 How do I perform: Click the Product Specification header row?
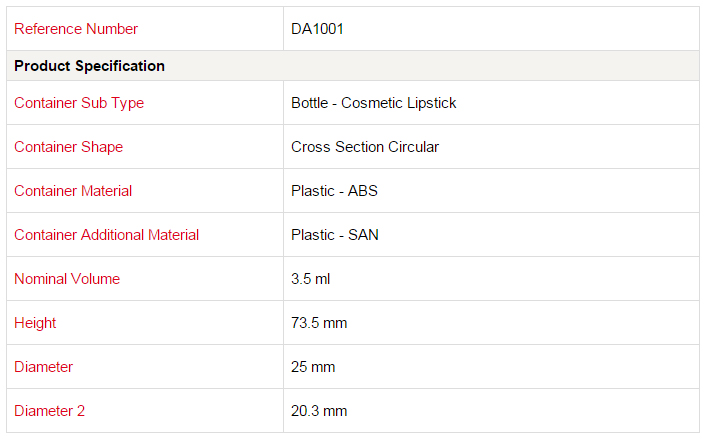coord(353,66)
